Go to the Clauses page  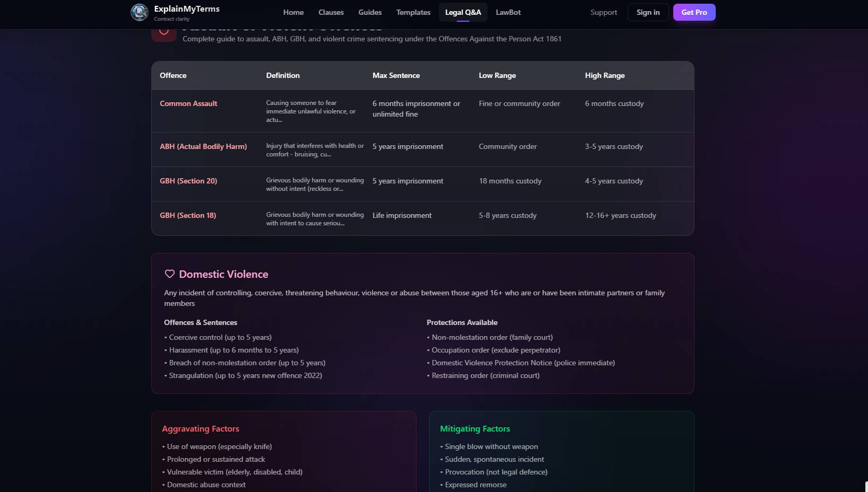[331, 12]
